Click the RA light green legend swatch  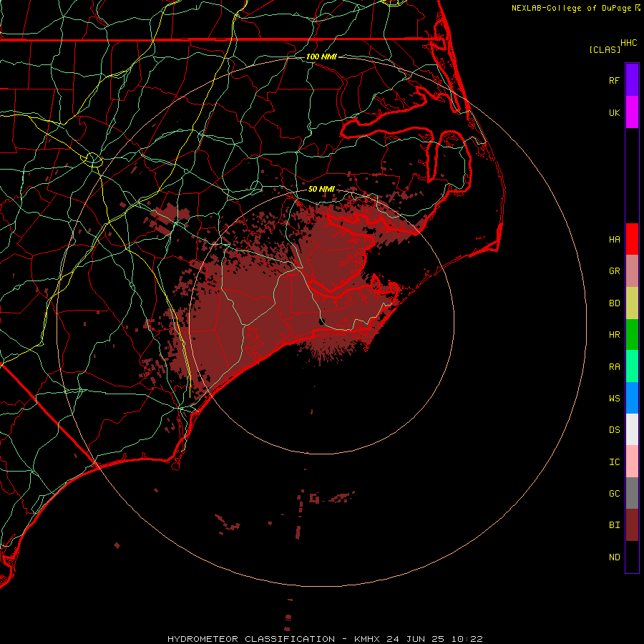[632, 366]
